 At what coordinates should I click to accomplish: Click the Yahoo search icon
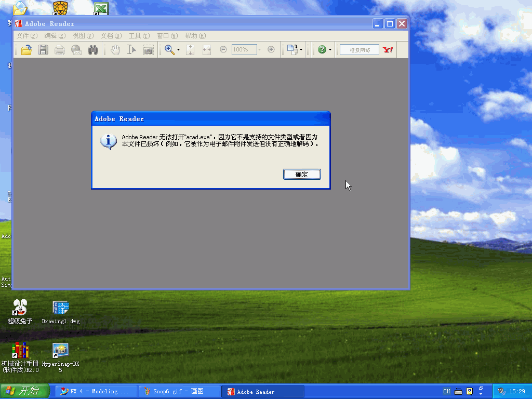tap(388, 50)
